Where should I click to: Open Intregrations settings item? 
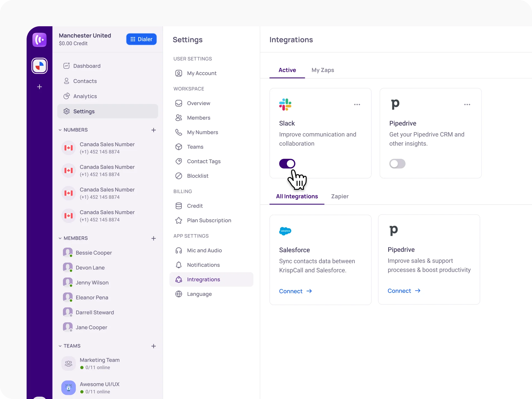(x=211, y=279)
